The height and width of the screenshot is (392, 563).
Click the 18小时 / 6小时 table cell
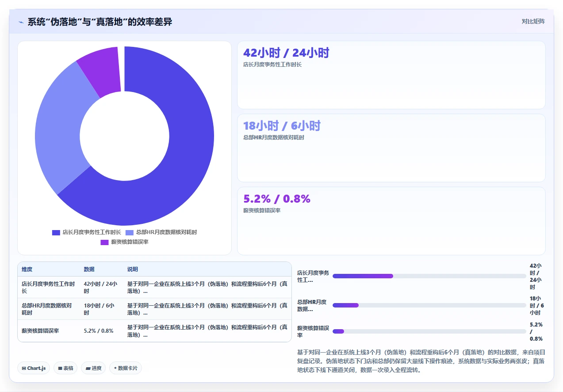pos(101,309)
